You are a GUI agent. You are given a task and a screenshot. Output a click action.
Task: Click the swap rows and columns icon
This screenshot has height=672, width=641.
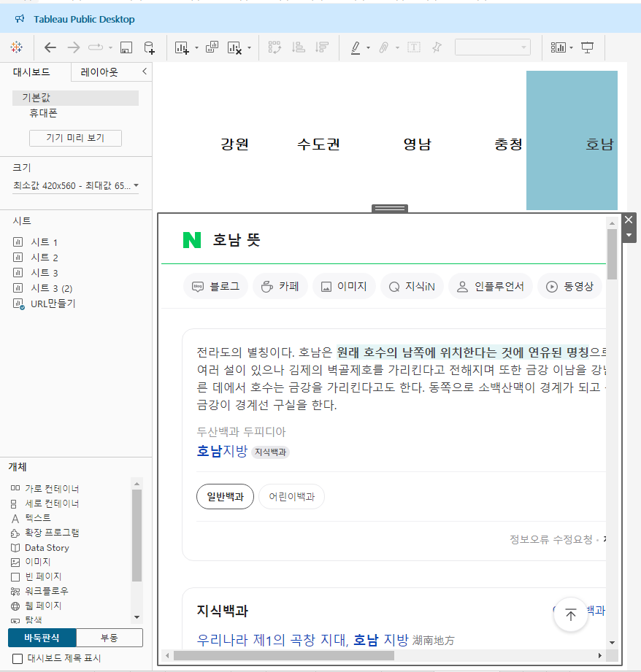pyautogui.click(x=275, y=47)
